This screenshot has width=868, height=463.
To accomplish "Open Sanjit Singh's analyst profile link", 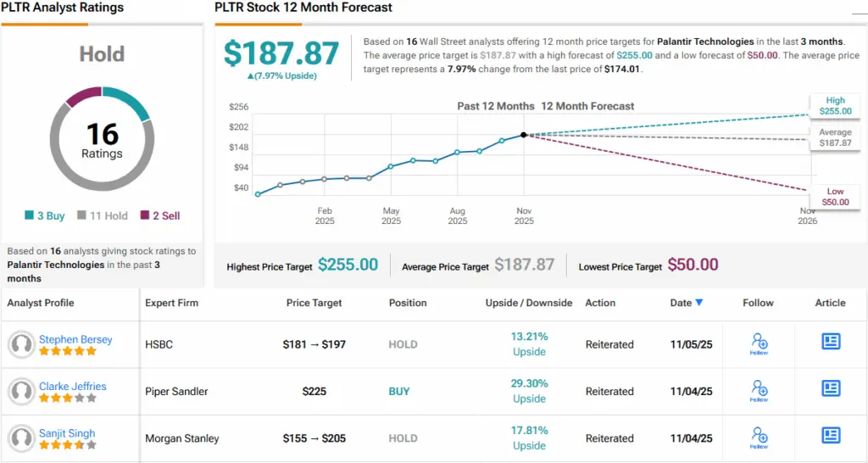I will point(67,433).
